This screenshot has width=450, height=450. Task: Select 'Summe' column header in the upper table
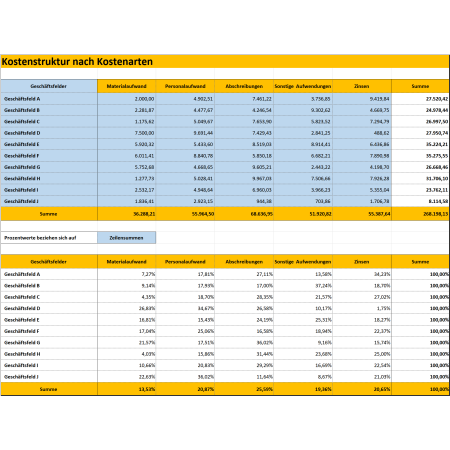coord(420,86)
